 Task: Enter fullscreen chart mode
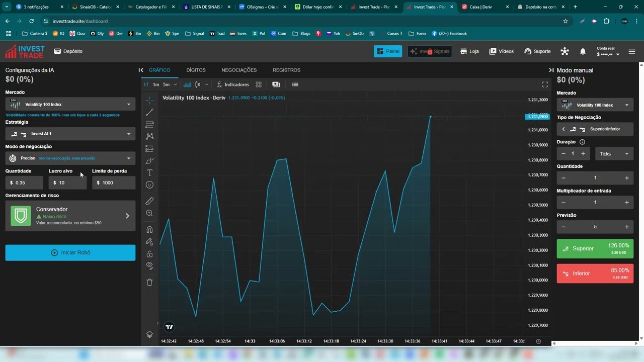545,84
